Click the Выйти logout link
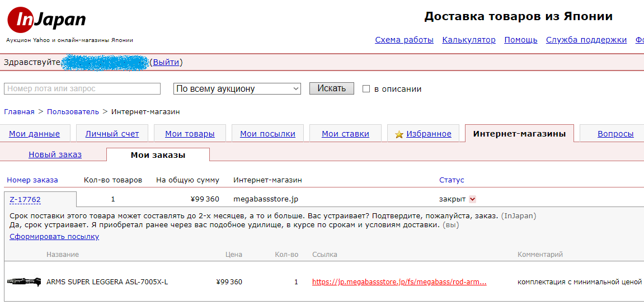Viewport: 644px width, 305px height. (x=166, y=63)
